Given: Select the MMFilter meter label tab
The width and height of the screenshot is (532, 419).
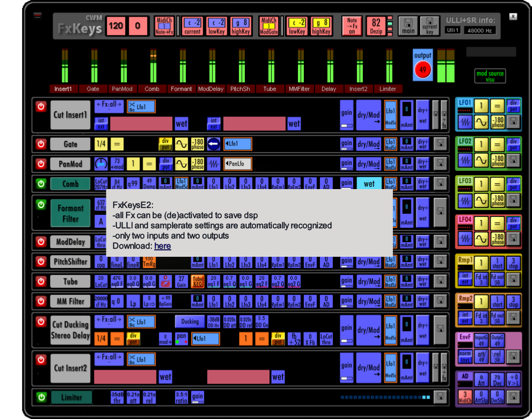Looking at the screenshot, I should click(299, 89).
